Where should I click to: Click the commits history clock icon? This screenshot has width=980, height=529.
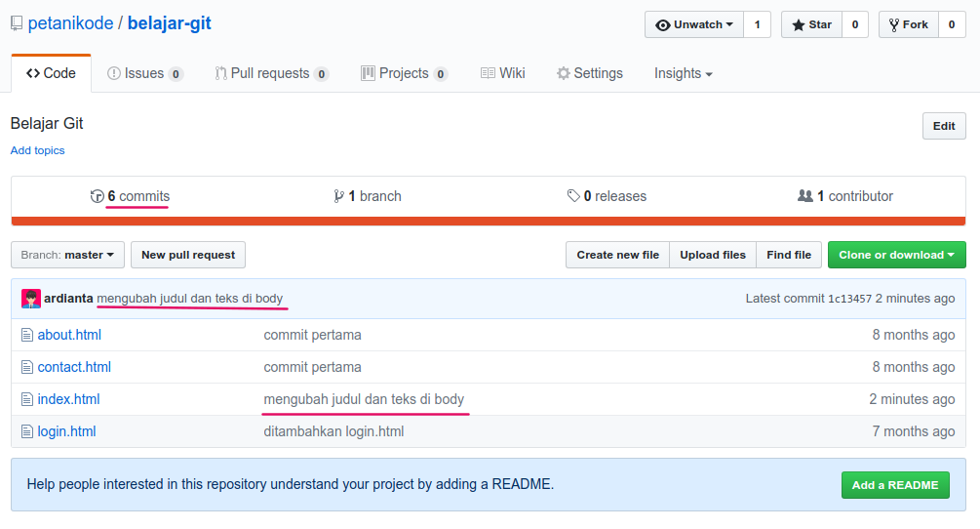(97, 196)
